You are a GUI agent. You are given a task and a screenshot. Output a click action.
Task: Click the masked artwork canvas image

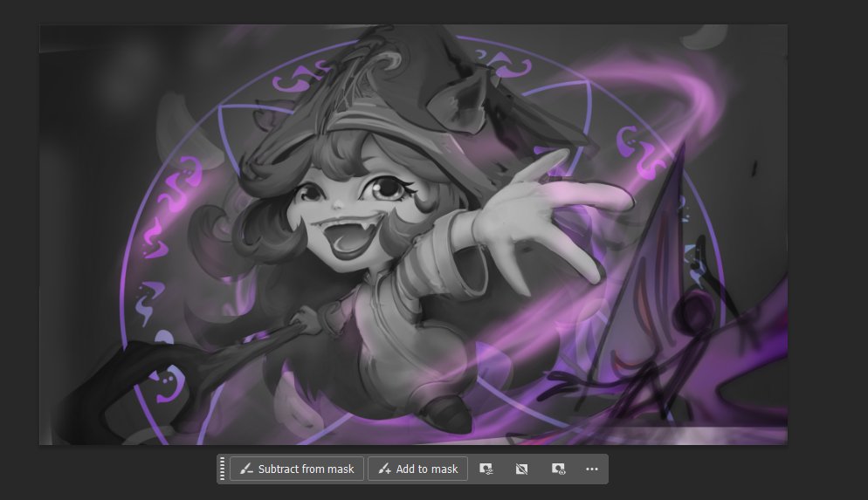[x=413, y=235]
